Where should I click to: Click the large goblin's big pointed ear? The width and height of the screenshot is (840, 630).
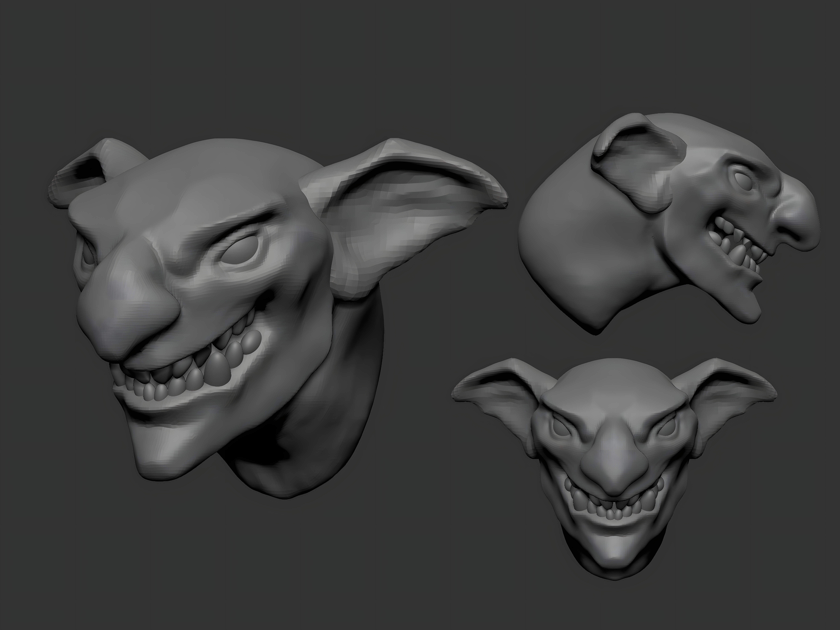click(402, 213)
